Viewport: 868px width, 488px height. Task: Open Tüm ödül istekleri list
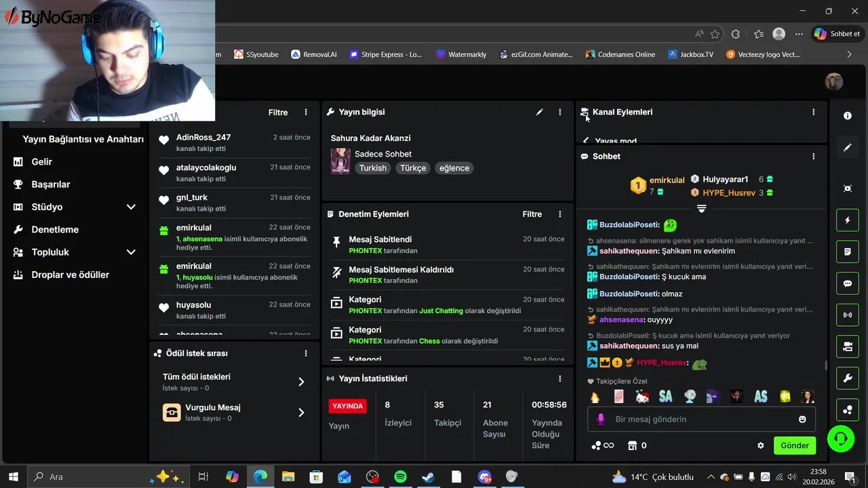[234, 382]
